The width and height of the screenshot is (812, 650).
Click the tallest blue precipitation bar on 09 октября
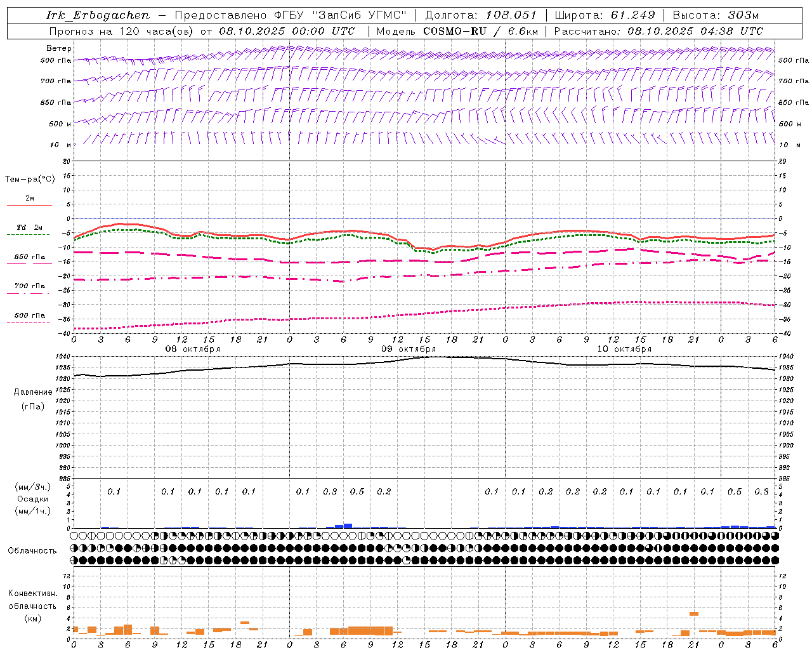[348, 526]
